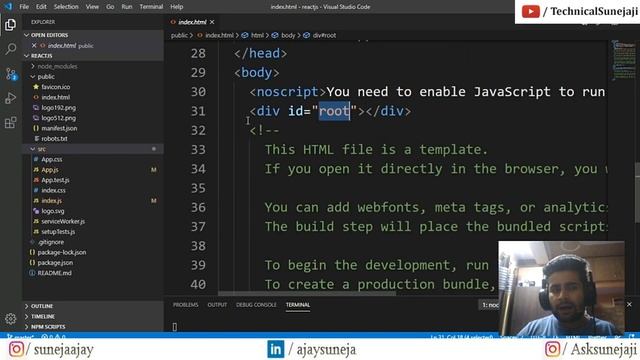Open Run and Debug view

point(11,98)
